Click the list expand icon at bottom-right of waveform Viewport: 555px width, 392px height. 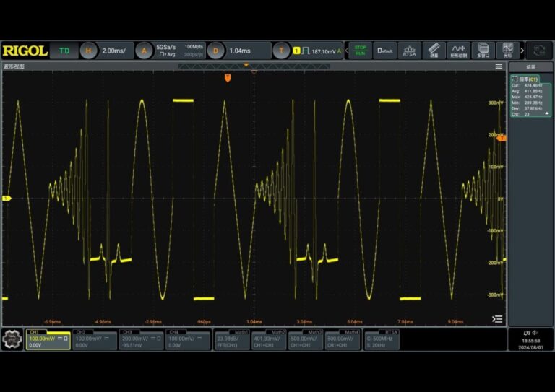click(x=497, y=319)
